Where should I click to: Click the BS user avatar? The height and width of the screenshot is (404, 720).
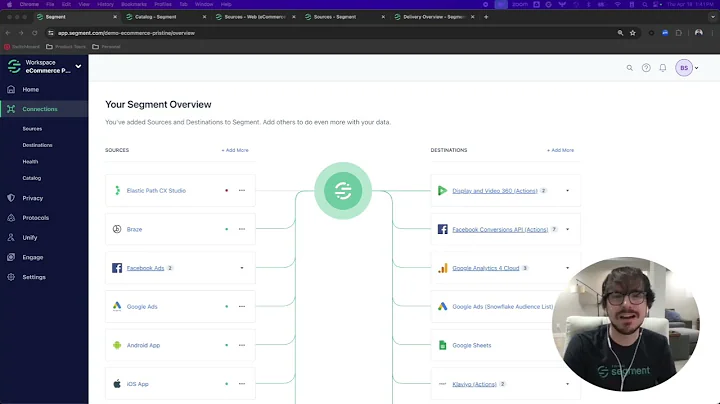684,68
